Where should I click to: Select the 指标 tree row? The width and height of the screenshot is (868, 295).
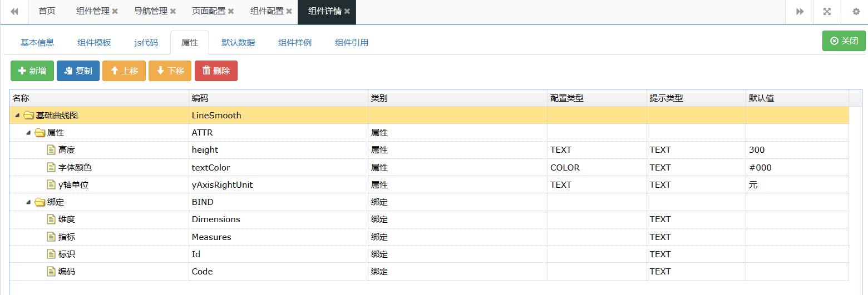pyautogui.click(x=429, y=237)
